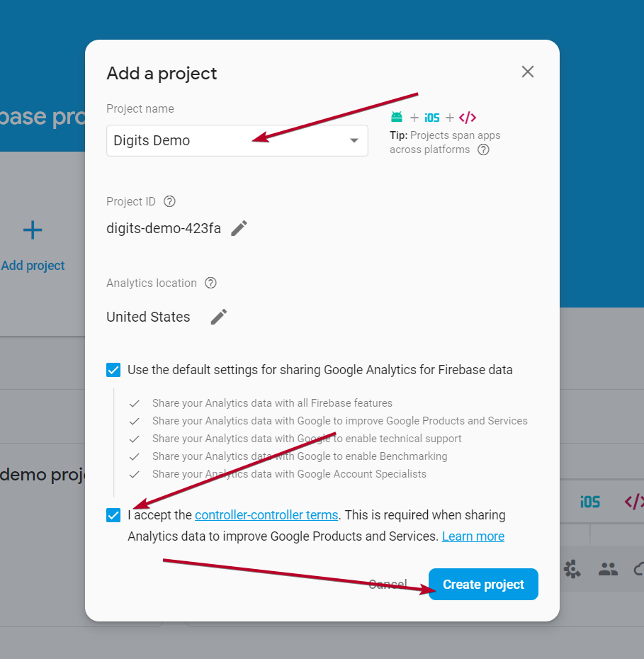Click the Create project button
The height and width of the screenshot is (659, 644).
pos(483,585)
